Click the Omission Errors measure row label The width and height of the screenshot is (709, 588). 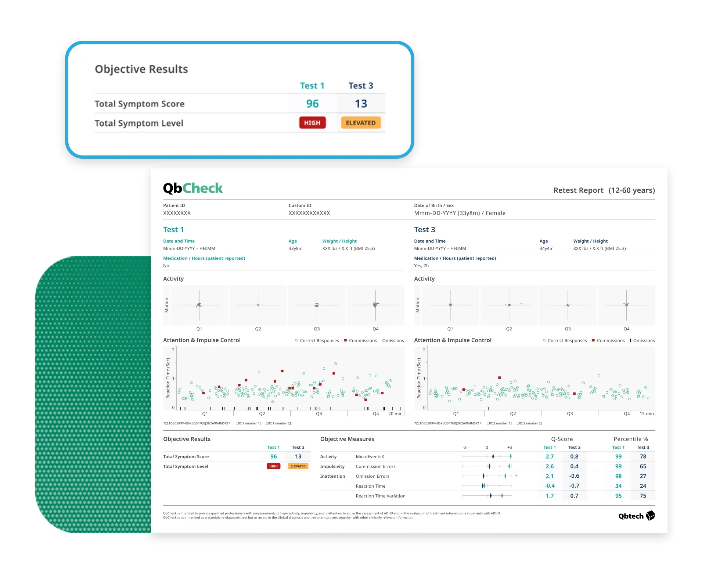pyautogui.click(x=373, y=476)
